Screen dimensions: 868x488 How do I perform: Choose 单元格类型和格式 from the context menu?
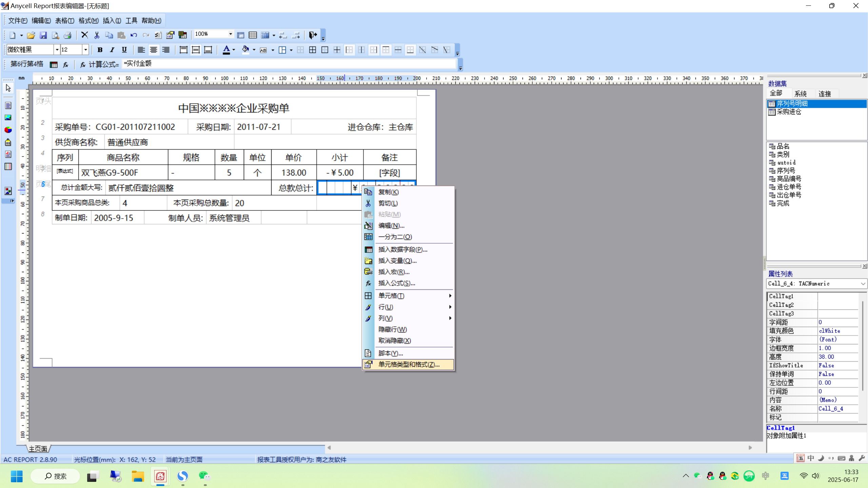[x=408, y=365]
